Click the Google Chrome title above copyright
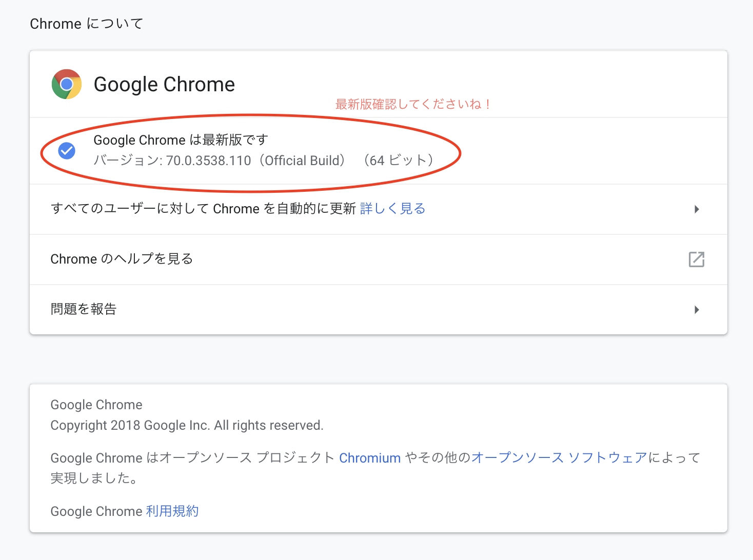This screenshot has height=560, width=753. pyautogui.click(x=96, y=405)
